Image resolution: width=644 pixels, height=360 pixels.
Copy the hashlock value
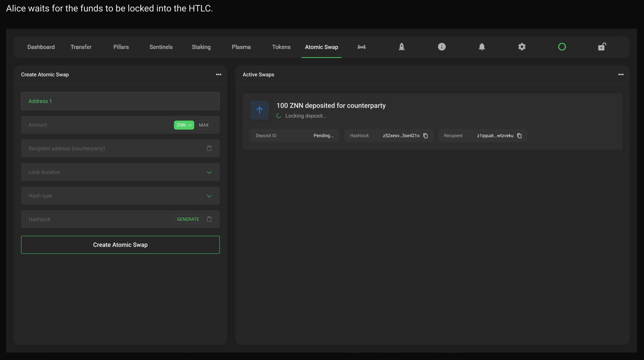tap(425, 136)
